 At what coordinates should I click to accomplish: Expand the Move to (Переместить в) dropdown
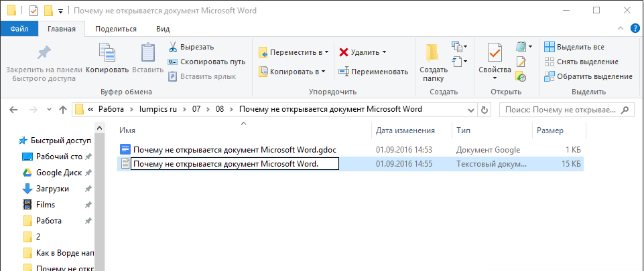click(293, 52)
